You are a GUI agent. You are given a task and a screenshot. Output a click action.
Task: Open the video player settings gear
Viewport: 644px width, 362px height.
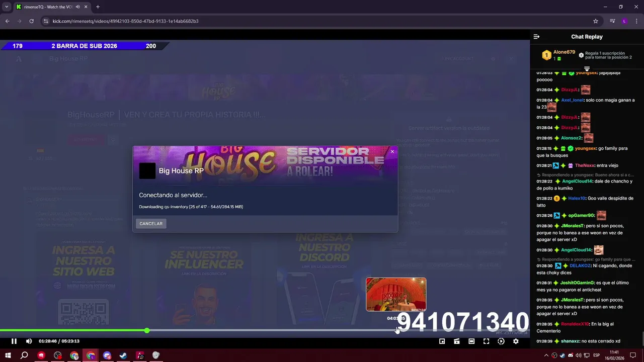pyautogui.click(x=516, y=341)
